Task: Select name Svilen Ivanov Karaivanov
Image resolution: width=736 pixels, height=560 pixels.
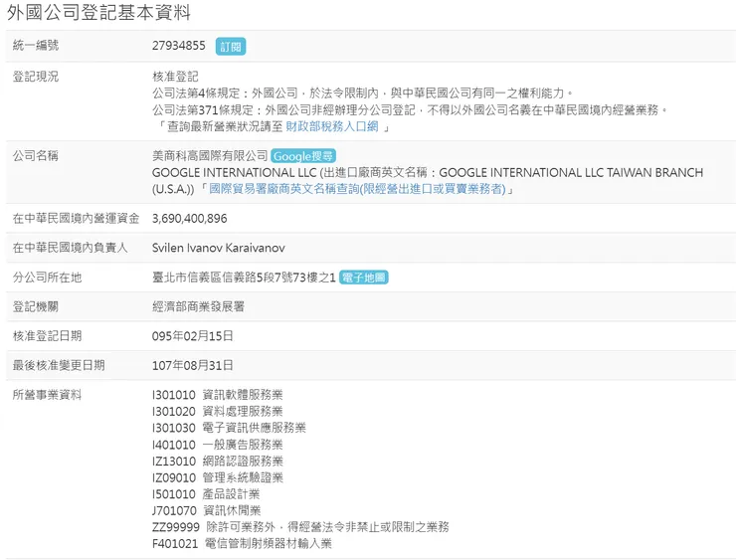Action: tap(218, 248)
